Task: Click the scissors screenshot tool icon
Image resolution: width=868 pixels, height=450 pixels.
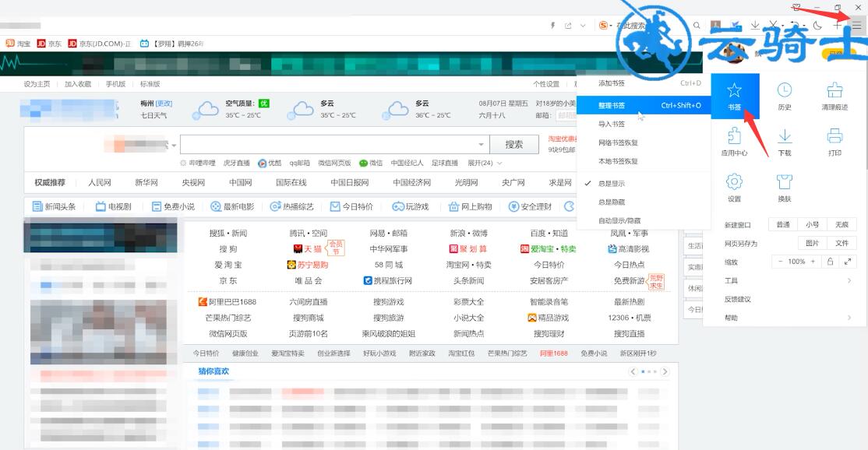Action: pos(773,26)
